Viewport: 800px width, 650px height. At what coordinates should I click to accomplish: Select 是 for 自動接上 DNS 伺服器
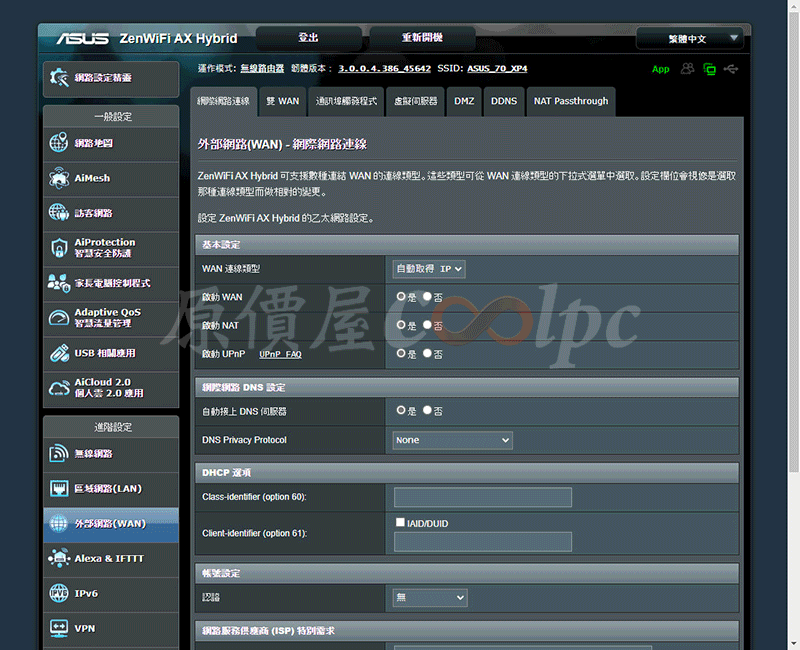pos(401,410)
